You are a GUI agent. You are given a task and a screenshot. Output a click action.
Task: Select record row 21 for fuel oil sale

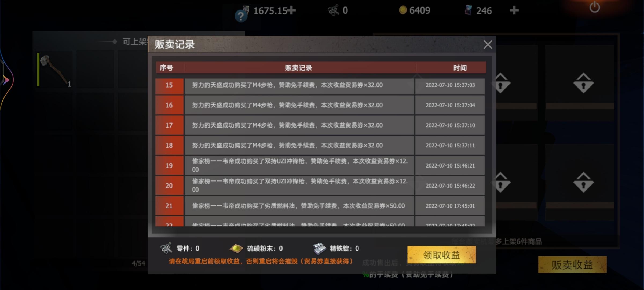(320, 206)
